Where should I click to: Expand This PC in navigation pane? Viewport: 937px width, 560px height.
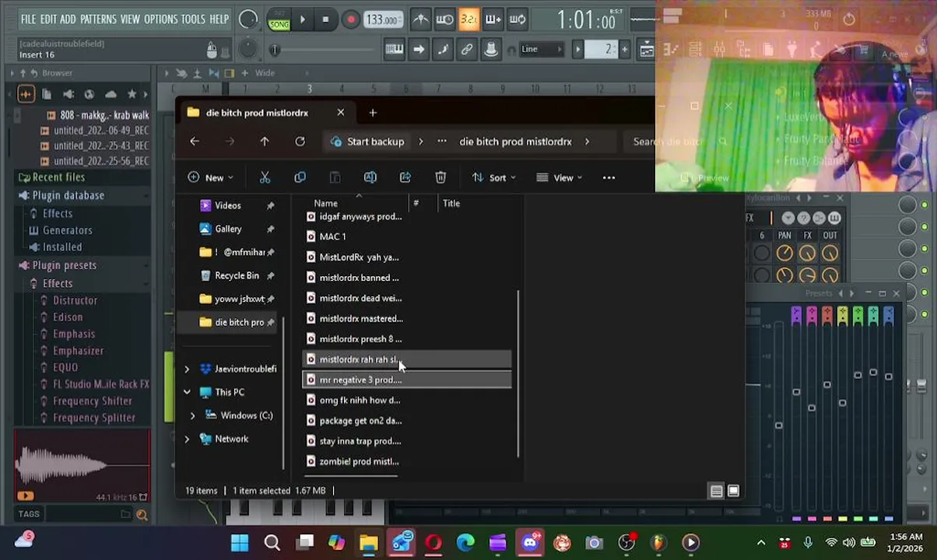(187, 393)
